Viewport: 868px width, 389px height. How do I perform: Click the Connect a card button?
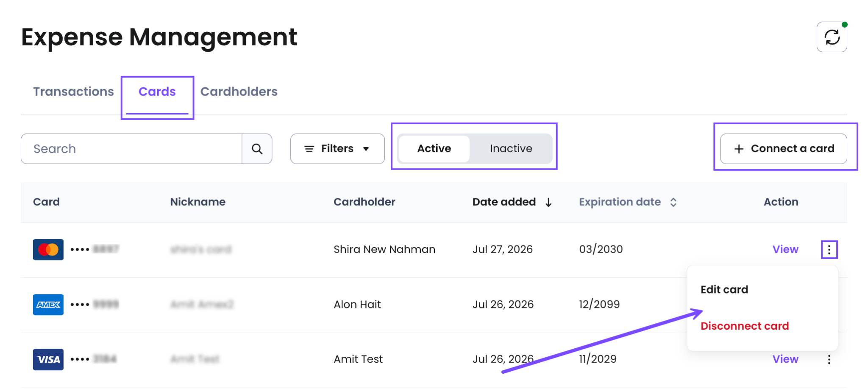coord(784,149)
